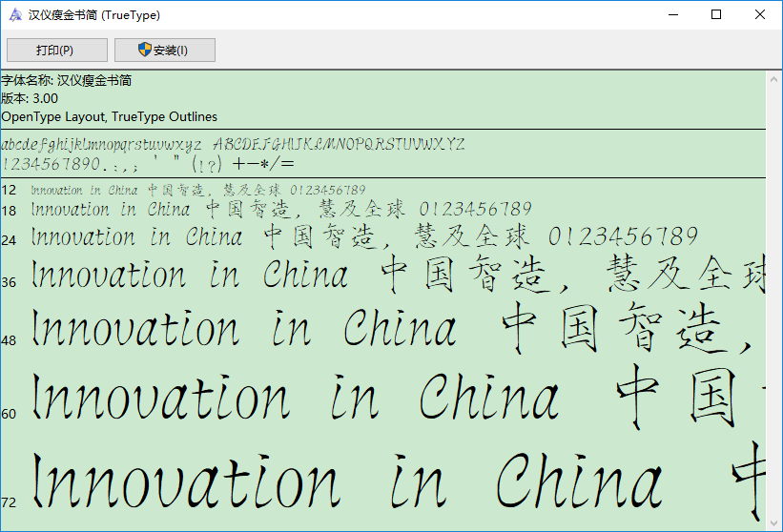Click the size 72 sample text line
Image resolution: width=783 pixels, height=532 pixels.
(398, 481)
